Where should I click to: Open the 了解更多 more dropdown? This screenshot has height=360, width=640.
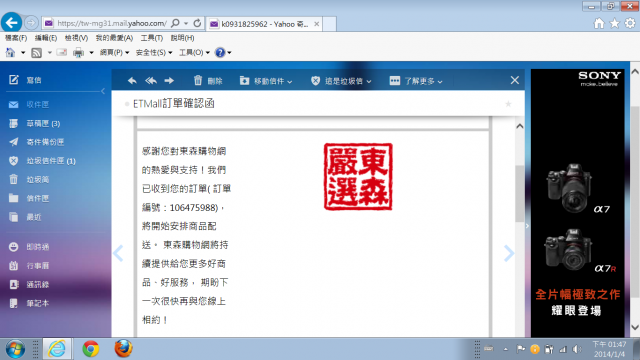tap(416, 81)
